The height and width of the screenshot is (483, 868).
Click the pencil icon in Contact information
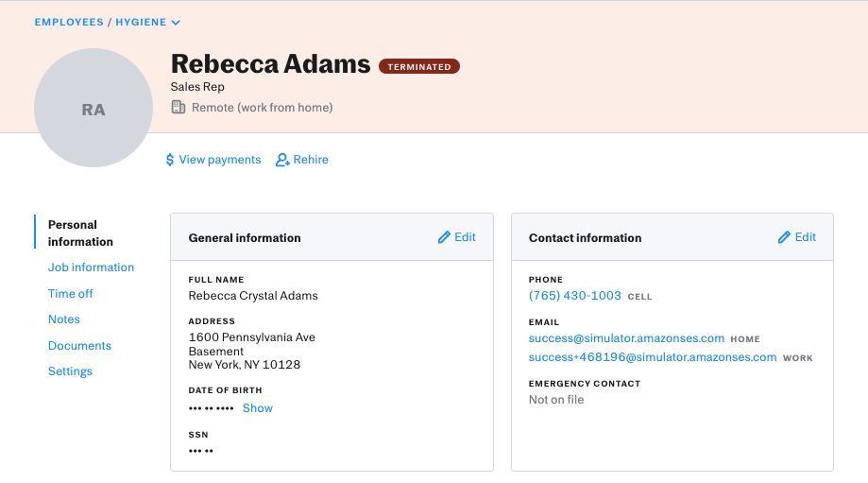click(784, 237)
